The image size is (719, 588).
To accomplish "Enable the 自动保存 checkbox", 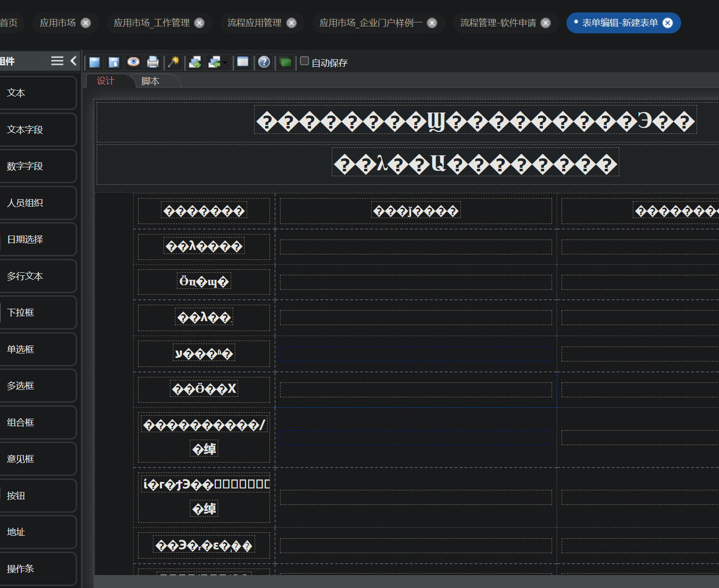I will (304, 61).
